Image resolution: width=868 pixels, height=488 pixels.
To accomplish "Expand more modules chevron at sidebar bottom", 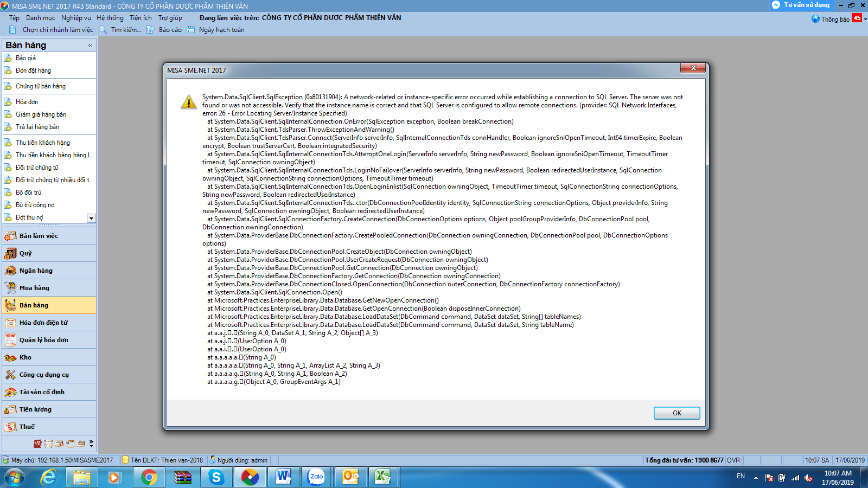I will [91, 444].
